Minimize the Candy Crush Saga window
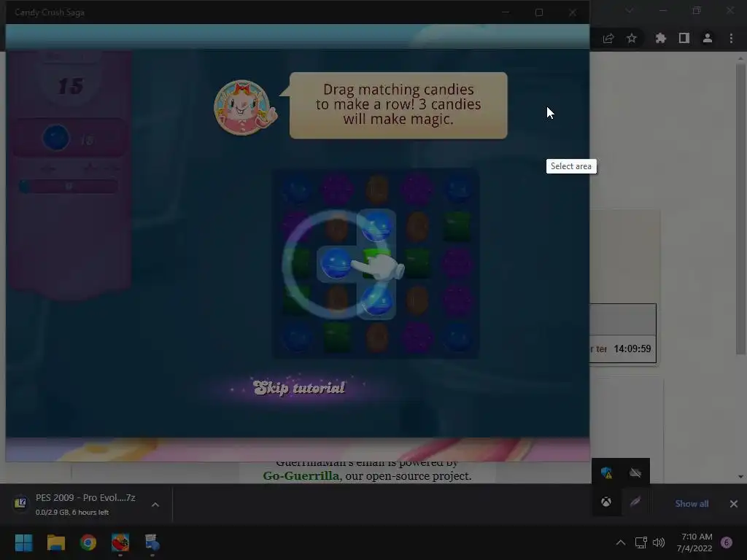 pos(506,12)
